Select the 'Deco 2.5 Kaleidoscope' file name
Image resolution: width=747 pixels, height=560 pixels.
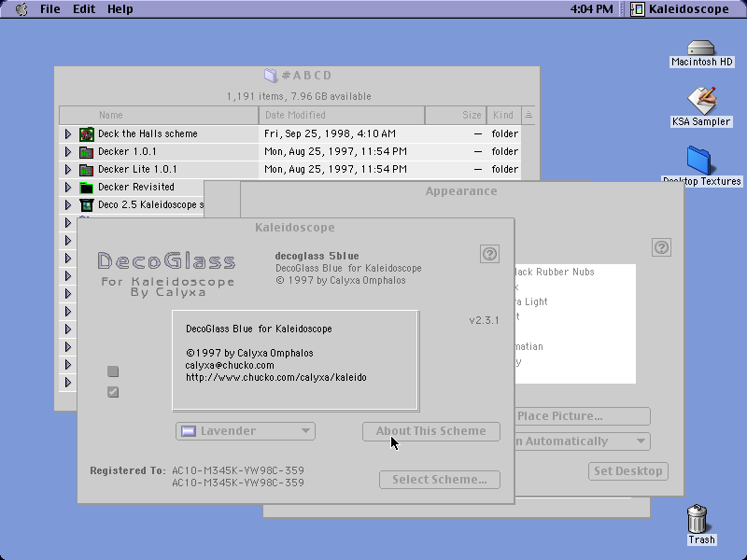pyautogui.click(x=150, y=204)
